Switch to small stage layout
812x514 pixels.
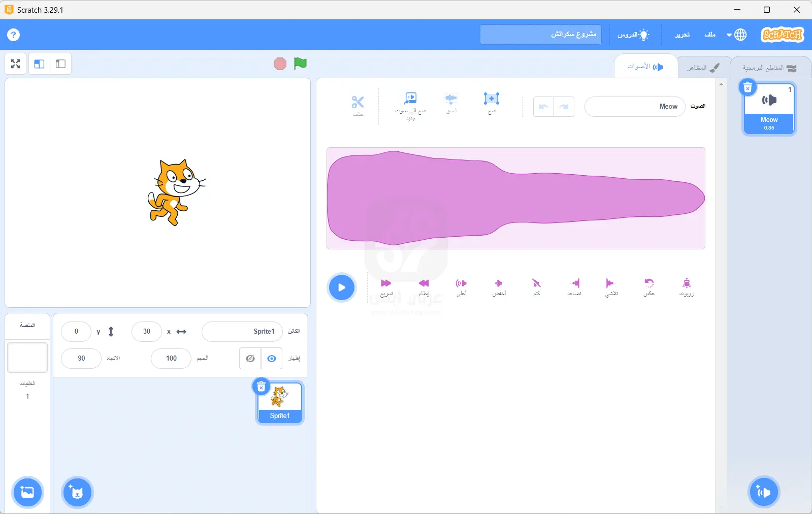[x=60, y=64]
